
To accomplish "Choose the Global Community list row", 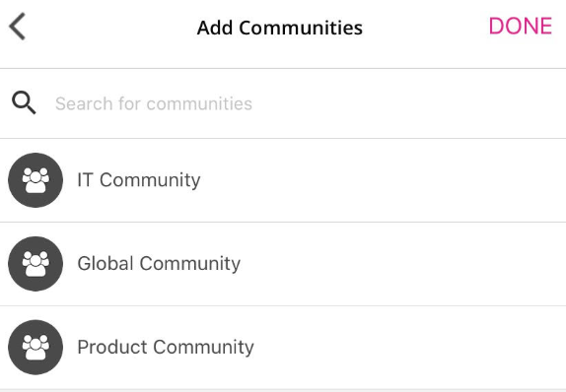I will tap(283, 264).
